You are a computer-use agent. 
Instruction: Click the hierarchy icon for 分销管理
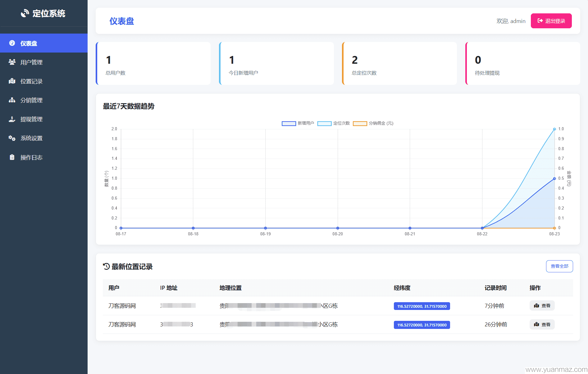click(12, 100)
